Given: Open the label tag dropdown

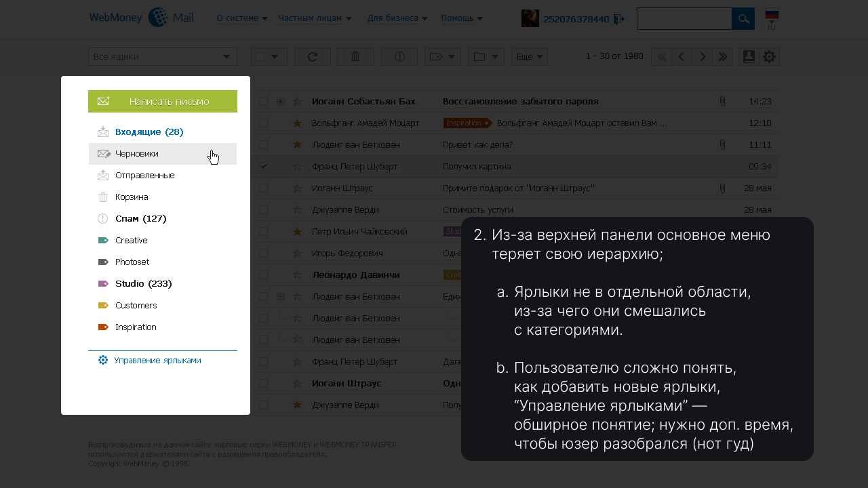Looking at the screenshot, I should (x=443, y=57).
